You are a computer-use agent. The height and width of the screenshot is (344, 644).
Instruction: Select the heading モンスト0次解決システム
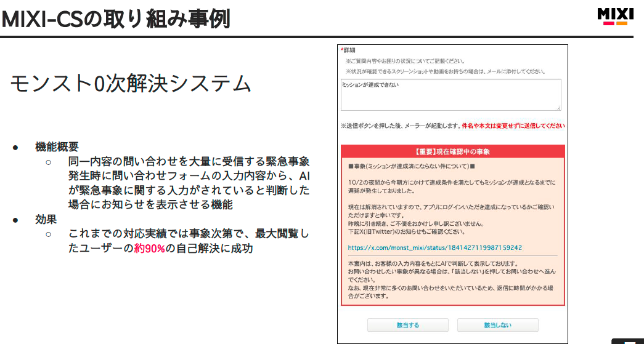coord(130,84)
